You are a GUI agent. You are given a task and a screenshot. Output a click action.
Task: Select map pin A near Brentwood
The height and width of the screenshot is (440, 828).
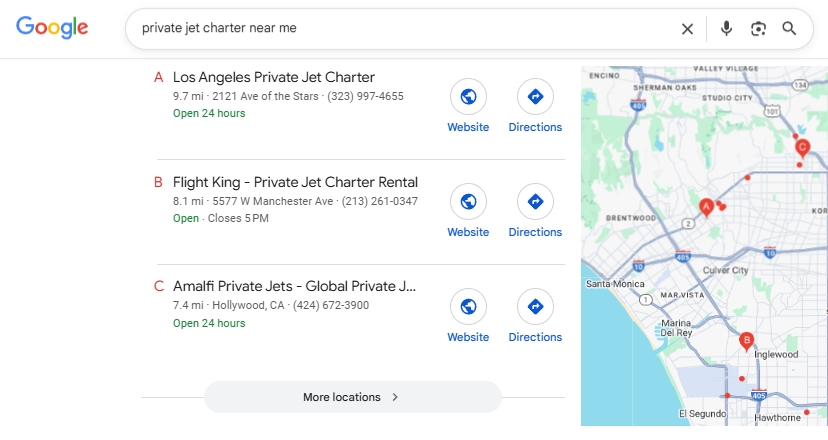705,207
